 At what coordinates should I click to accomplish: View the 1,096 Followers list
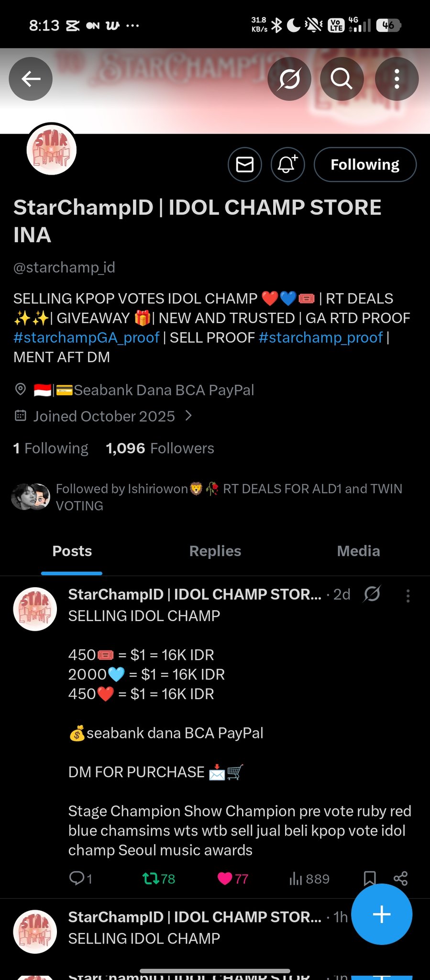(160, 448)
